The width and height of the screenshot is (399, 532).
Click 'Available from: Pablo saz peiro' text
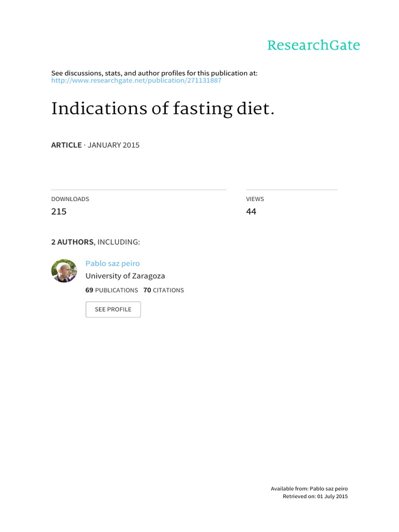pyautogui.click(x=309, y=489)
